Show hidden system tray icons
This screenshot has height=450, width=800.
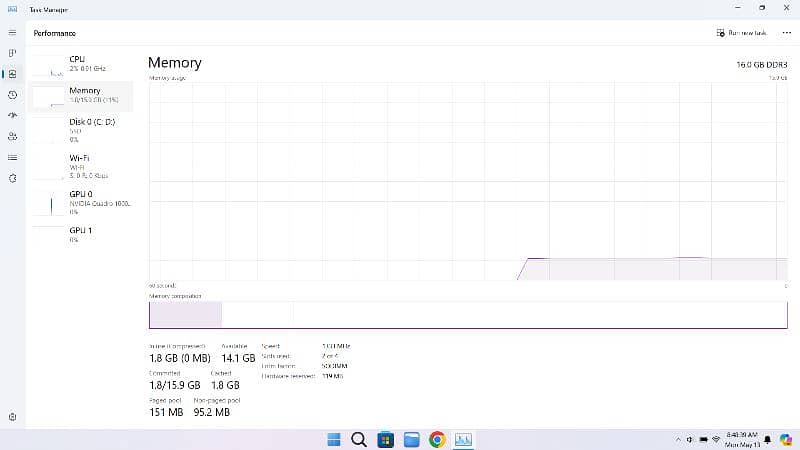pyautogui.click(x=677, y=440)
